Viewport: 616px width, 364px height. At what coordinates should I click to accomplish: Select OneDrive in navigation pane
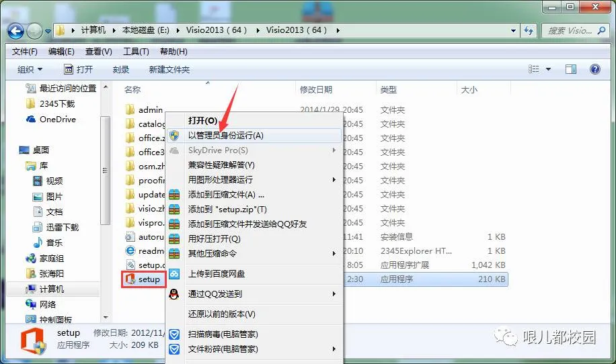pyautogui.click(x=50, y=120)
